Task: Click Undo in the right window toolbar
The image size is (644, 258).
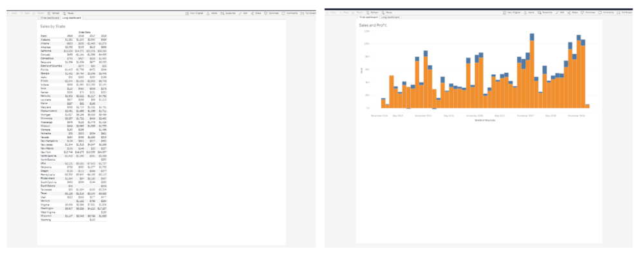Action: click(x=330, y=13)
